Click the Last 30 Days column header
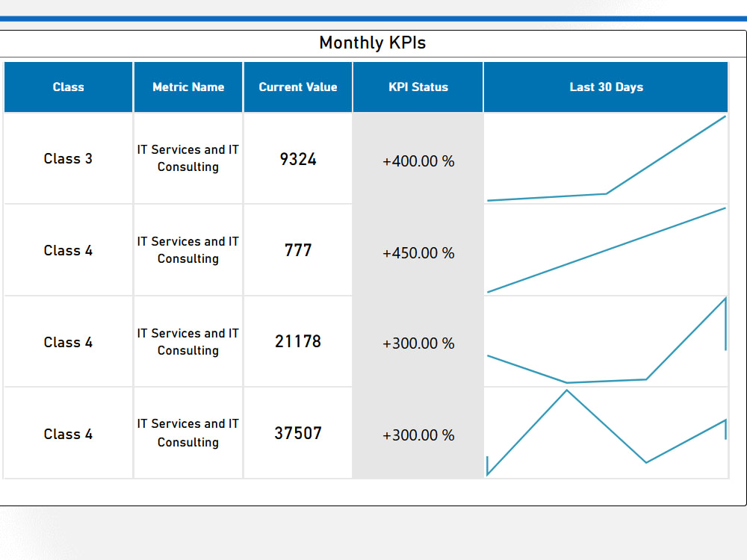 [606, 87]
